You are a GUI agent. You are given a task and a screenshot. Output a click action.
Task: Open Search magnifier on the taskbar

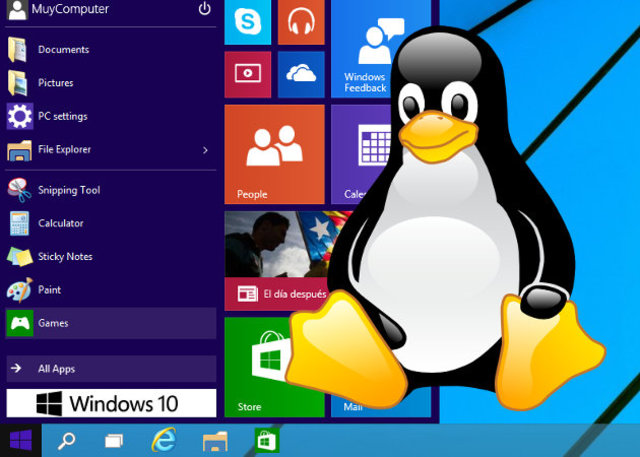coord(66,441)
